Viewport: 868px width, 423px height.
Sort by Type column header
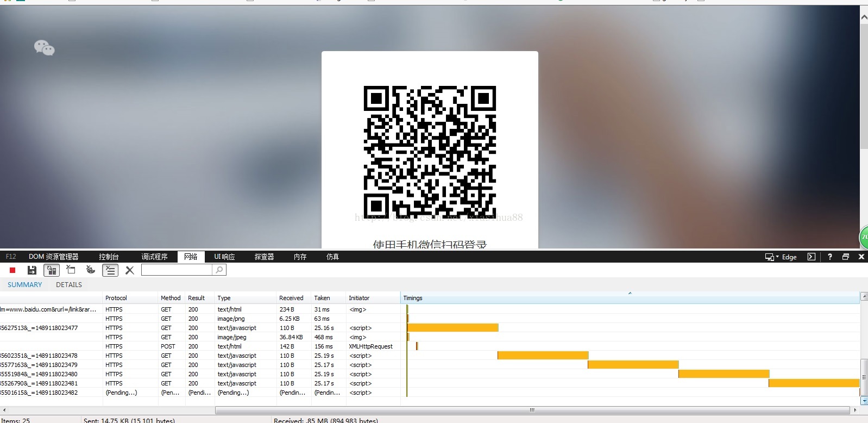pos(246,298)
